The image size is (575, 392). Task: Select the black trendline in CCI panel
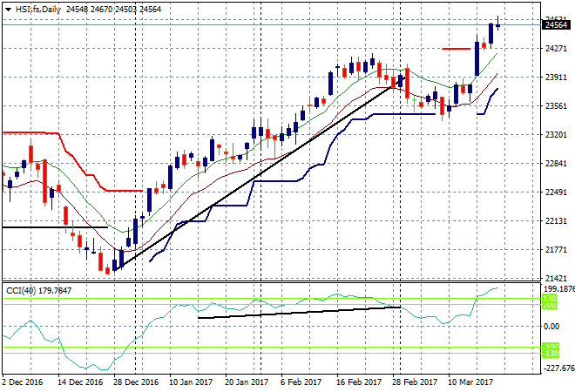click(299, 313)
